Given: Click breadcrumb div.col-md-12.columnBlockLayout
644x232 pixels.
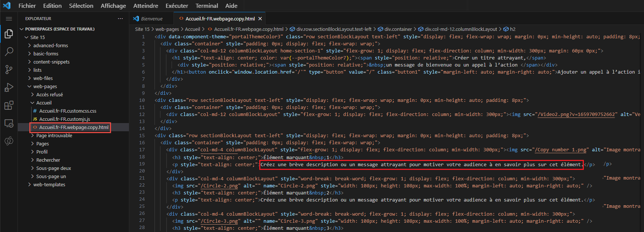Looking at the screenshot, I should coord(461,29).
